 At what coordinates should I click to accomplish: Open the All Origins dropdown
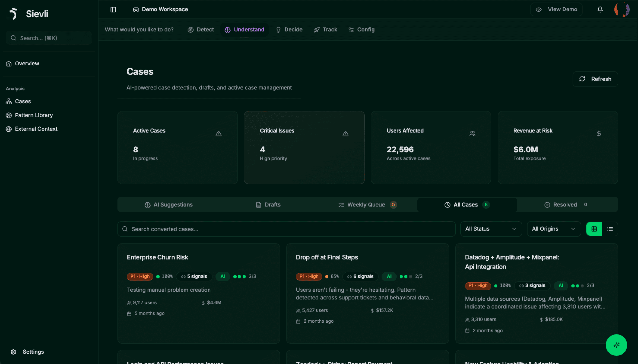tap(554, 229)
